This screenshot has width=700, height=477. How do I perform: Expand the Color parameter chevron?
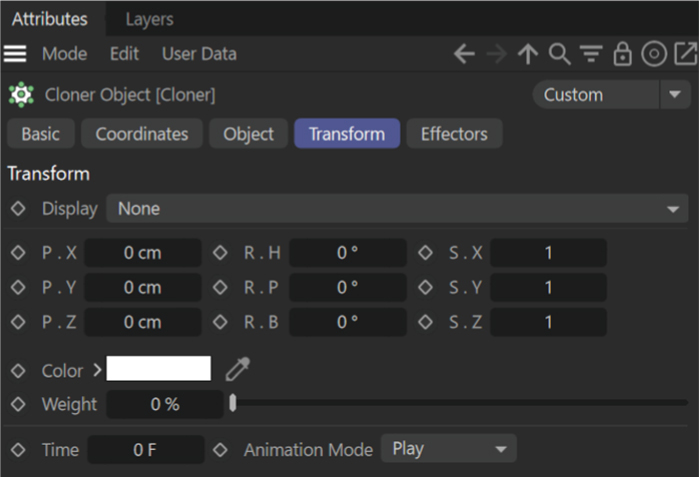[97, 370]
